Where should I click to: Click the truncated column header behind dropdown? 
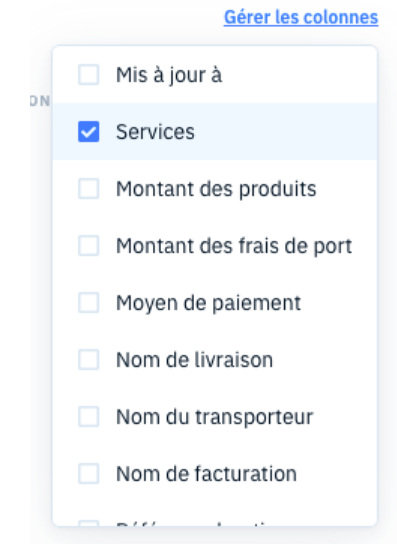(x=40, y=101)
